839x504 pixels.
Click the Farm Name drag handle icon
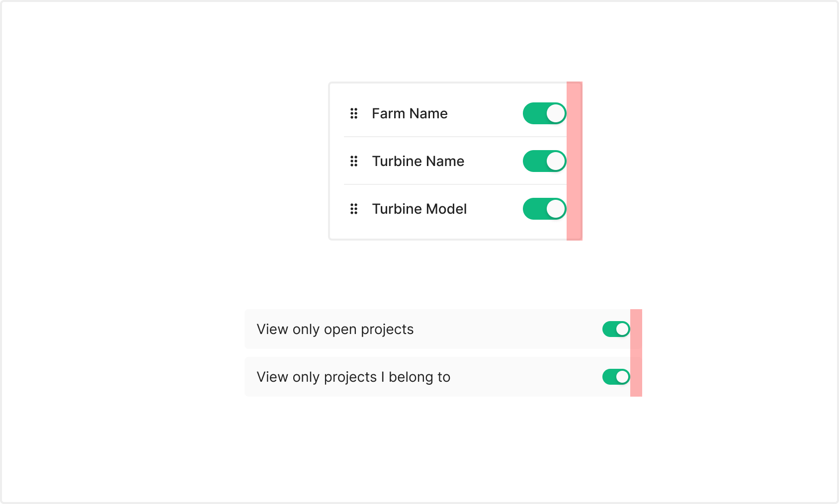click(x=354, y=114)
